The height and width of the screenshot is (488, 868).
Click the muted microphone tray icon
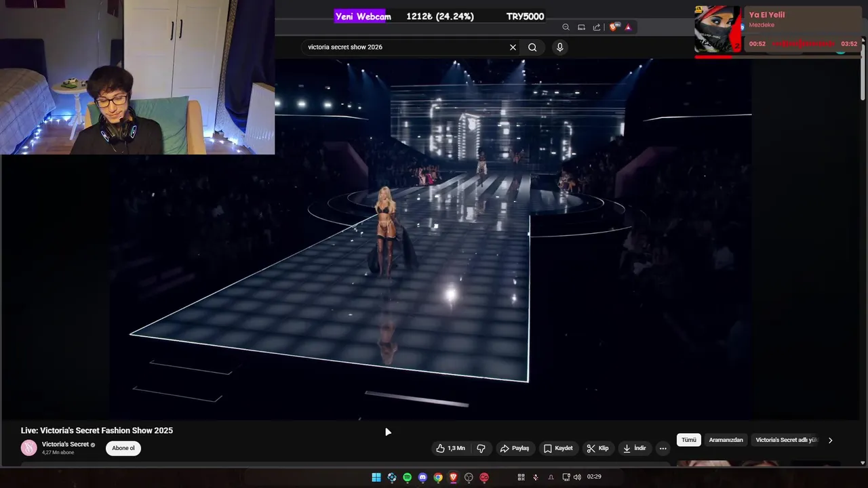point(536,477)
